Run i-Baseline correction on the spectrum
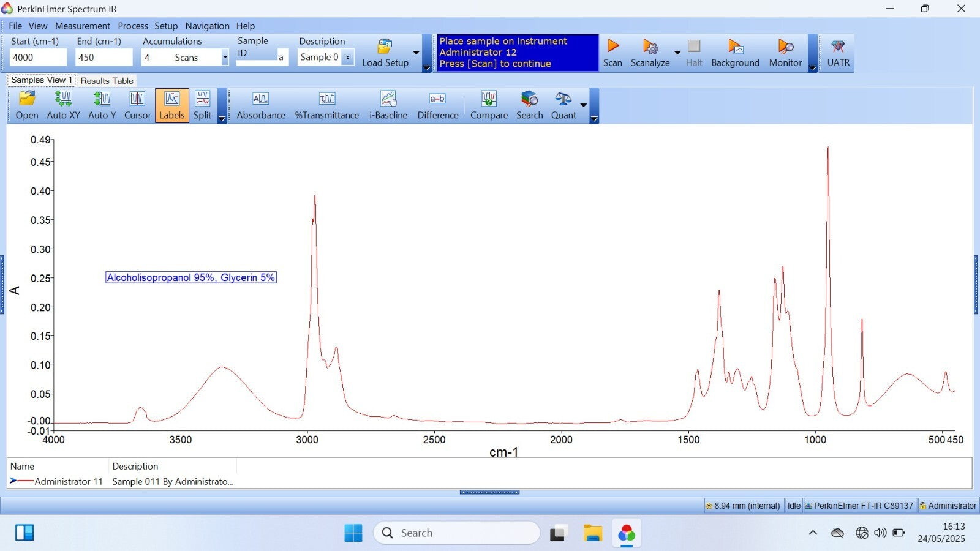Screen dimensions: 980x551 click(388, 105)
